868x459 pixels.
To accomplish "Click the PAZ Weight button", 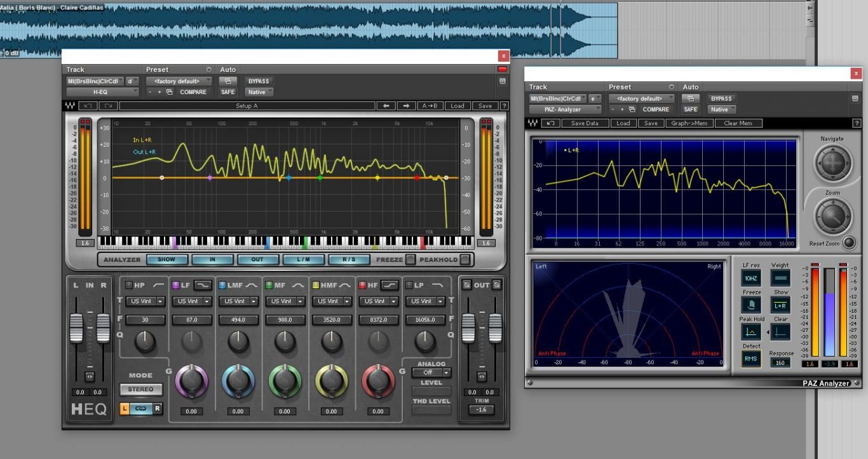I will click(780, 278).
